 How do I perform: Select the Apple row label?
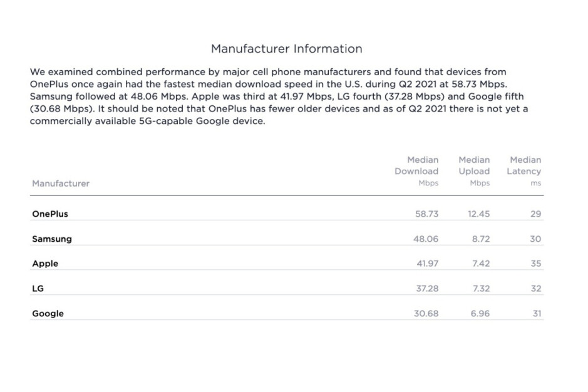point(45,264)
